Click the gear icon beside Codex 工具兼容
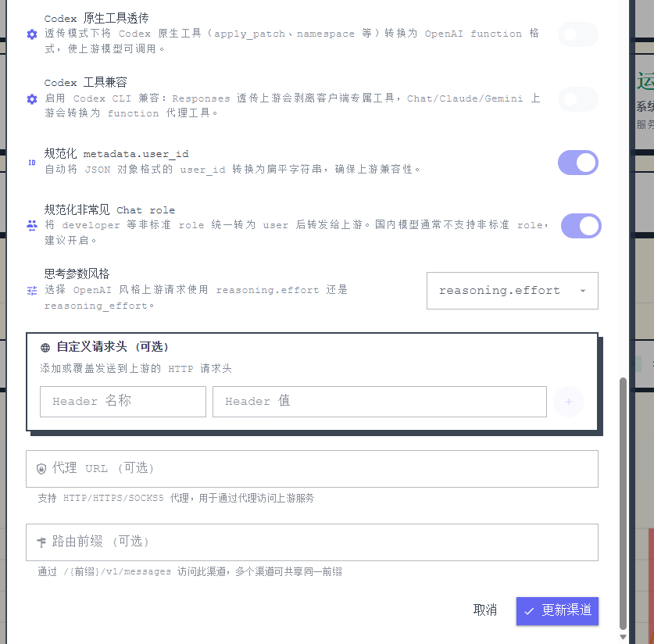Viewport: 654px width, 644px height. tap(32, 99)
